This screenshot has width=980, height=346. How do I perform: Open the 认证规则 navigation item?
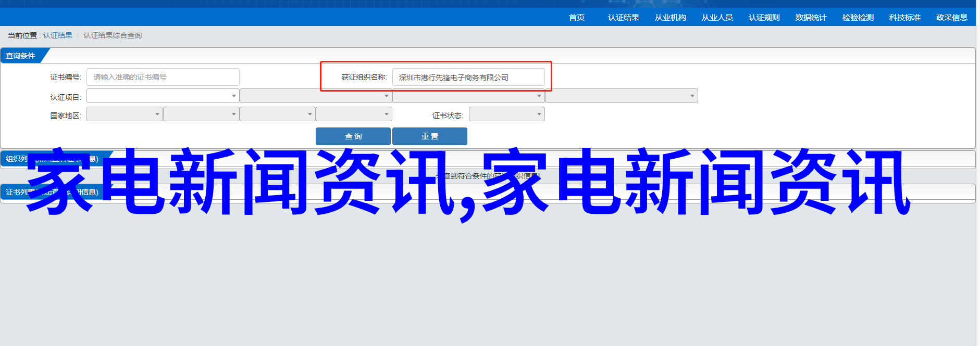pyautogui.click(x=764, y=18)
